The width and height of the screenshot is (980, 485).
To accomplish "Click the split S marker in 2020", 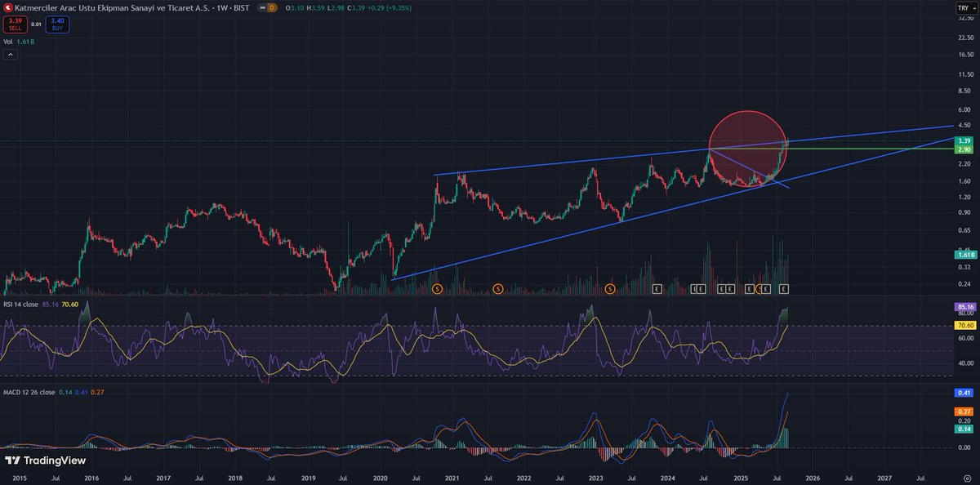I will point(437,289).
